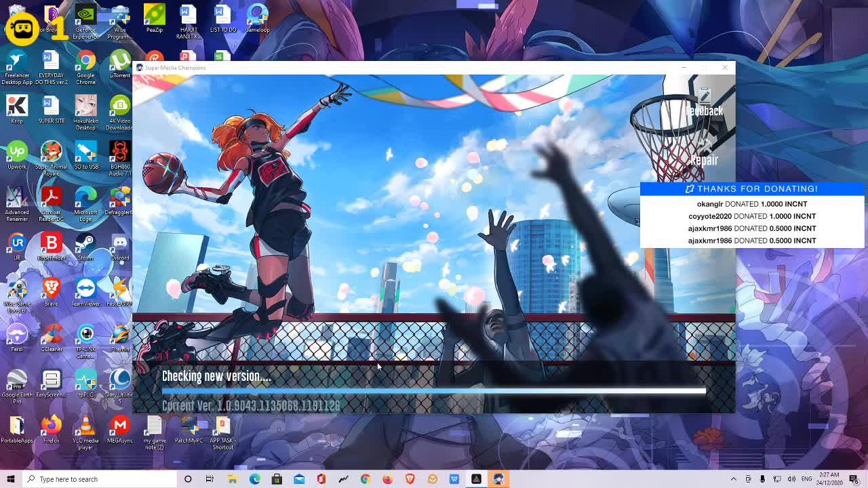Select the EVERYDAY DO THIS Word document
Screen dimensions: 868x488
point(52,68)
